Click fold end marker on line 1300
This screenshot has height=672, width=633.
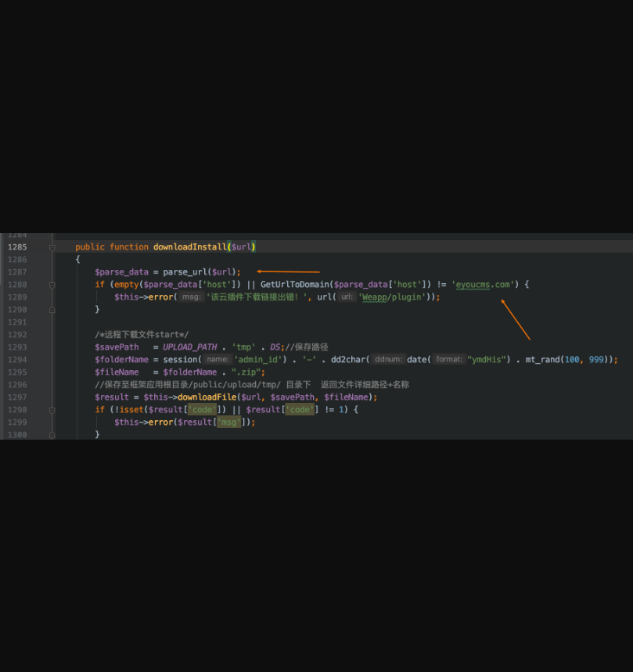coord(52,435)
